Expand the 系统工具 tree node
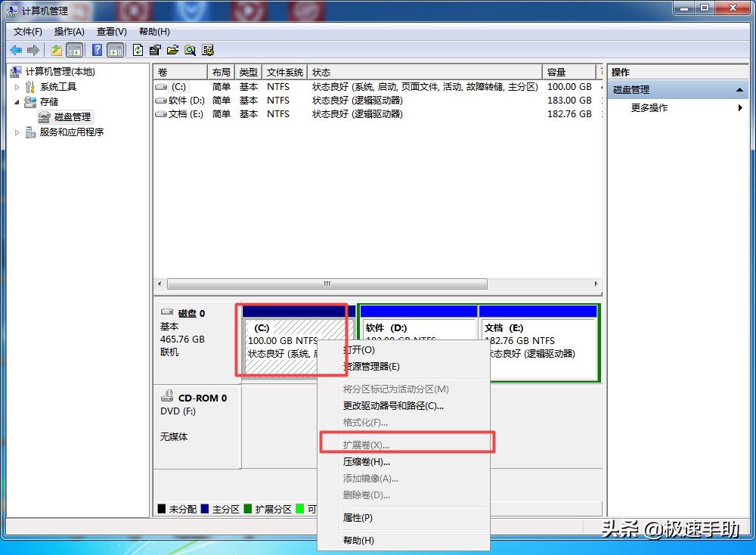 (x=17, y=86)
